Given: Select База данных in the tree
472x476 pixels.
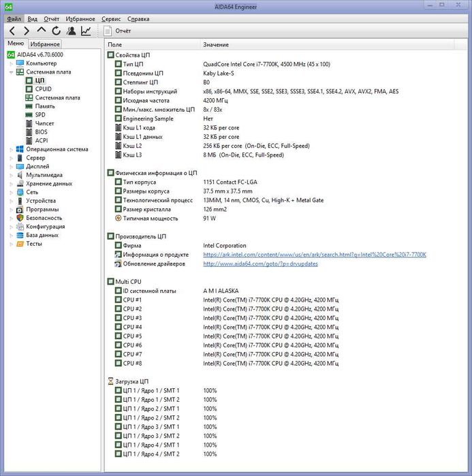Looking at the screenshot, I should click(x=37, y=235).
